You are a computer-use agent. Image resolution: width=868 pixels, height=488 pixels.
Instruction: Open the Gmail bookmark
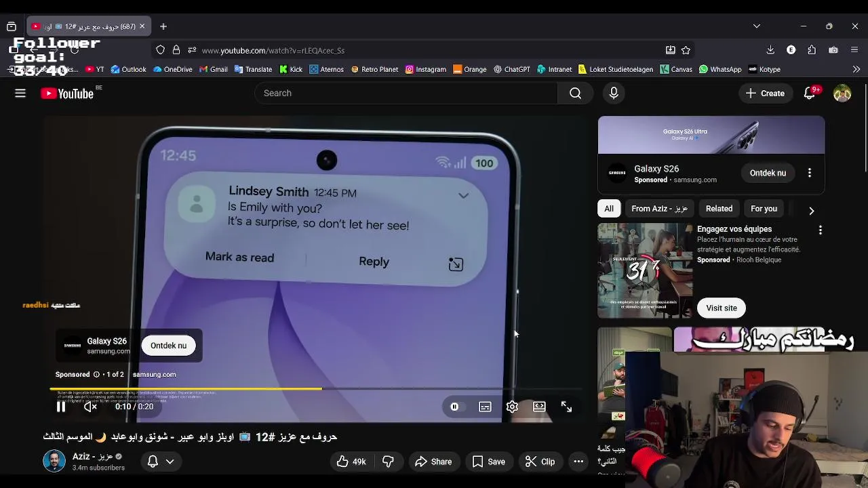click(213, 69)
